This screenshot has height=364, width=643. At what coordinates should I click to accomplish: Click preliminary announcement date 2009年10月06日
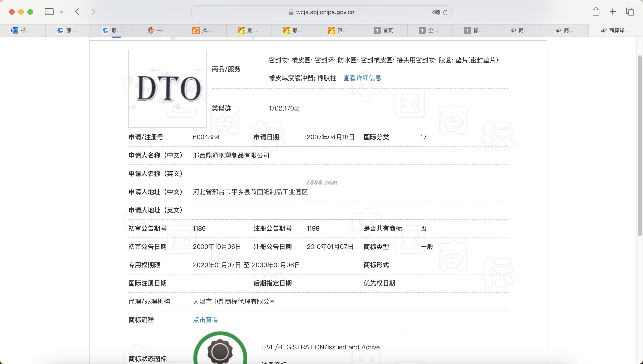click(x=217, y=247)
